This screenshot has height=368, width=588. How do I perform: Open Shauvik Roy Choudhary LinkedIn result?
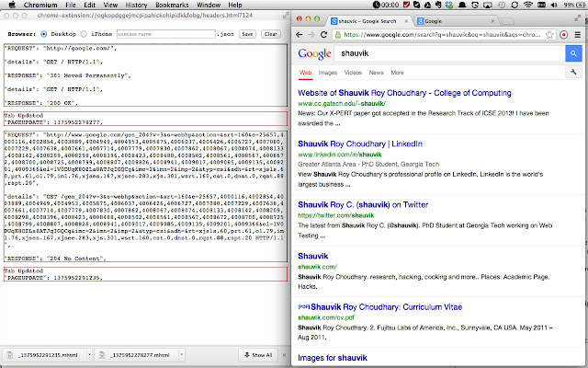pyautogui.click(x=360, y=144)
